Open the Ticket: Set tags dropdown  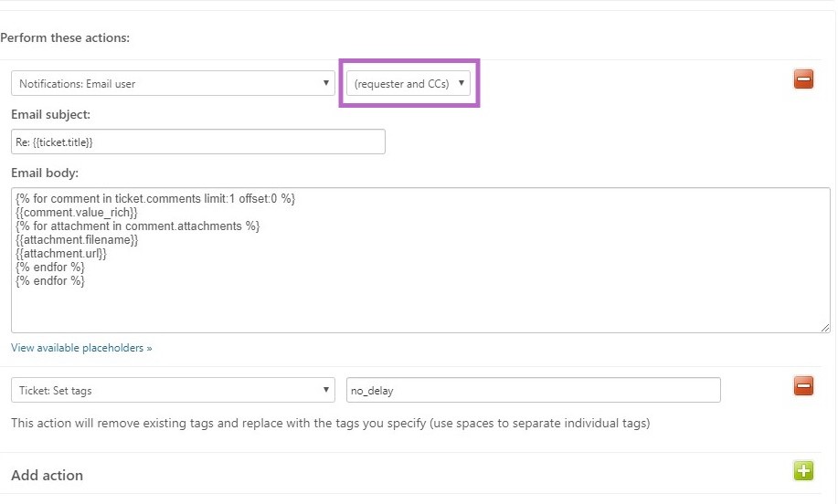click(174, 391)
